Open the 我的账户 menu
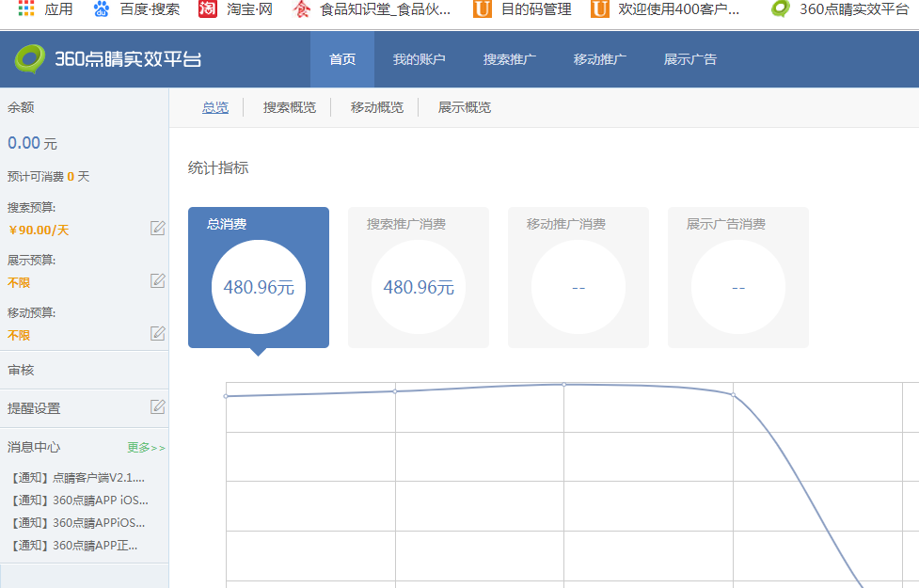The width and height of the screenshot is (919, 588). (420, 59)
